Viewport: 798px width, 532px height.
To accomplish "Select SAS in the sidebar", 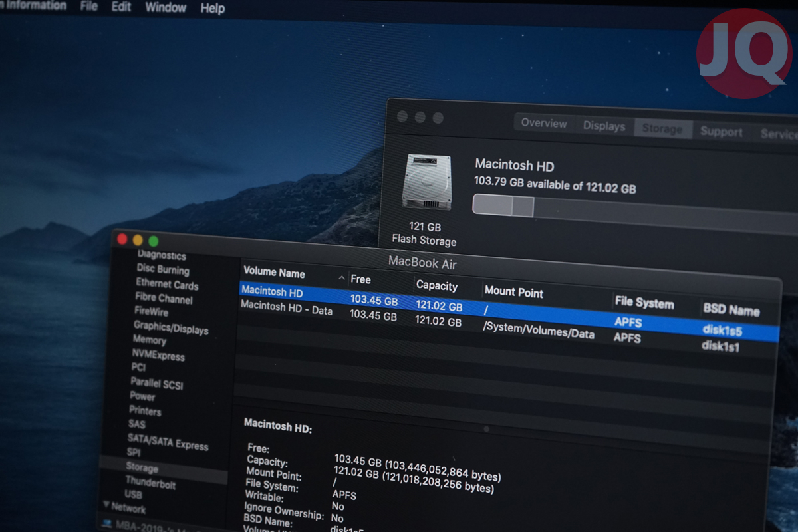I will click(136, 424).
